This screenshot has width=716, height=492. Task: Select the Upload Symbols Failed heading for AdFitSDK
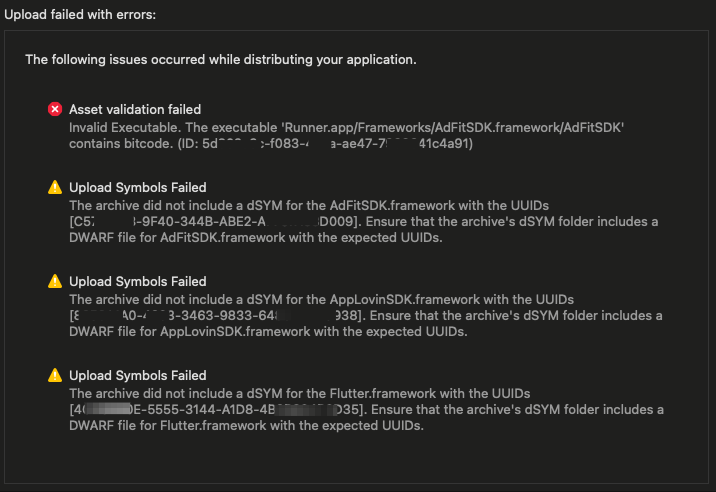click(x=138, y=187)
